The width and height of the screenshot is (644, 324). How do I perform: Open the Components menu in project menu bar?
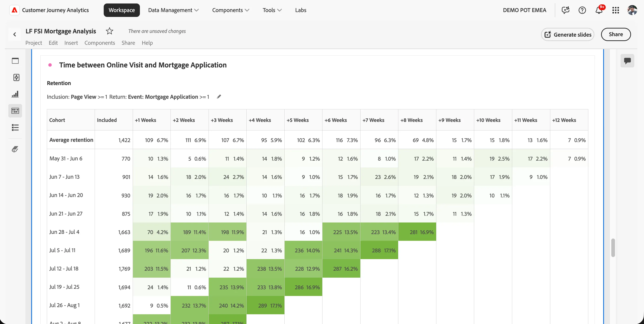100,43
